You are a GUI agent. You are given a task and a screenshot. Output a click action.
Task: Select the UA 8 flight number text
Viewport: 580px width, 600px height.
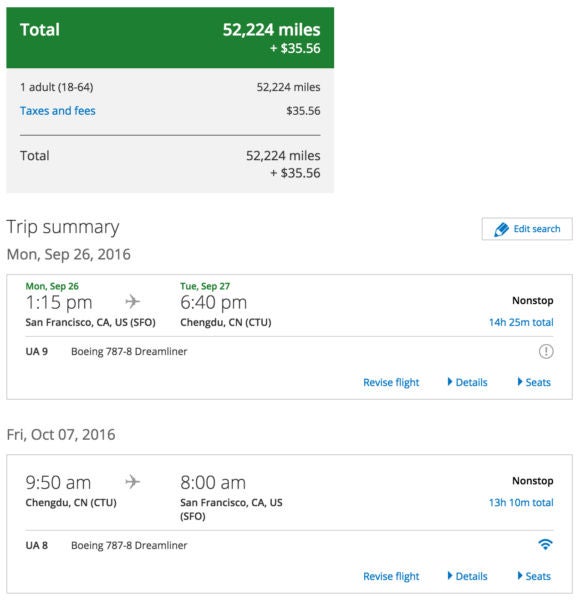point(37,545)
